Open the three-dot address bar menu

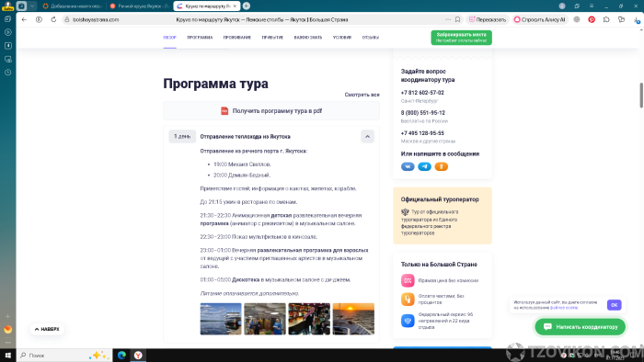(x=448, y=19)
